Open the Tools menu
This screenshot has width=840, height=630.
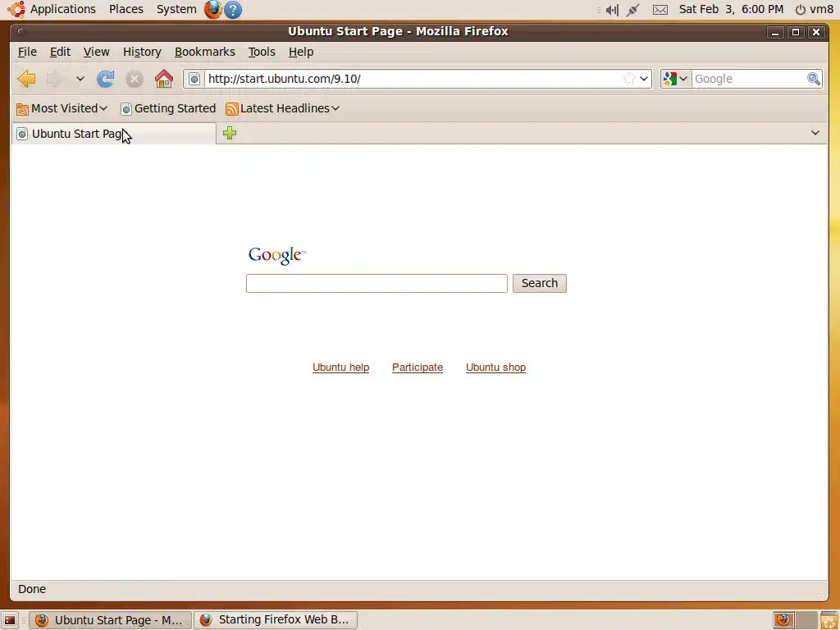(x=262, y=52)
